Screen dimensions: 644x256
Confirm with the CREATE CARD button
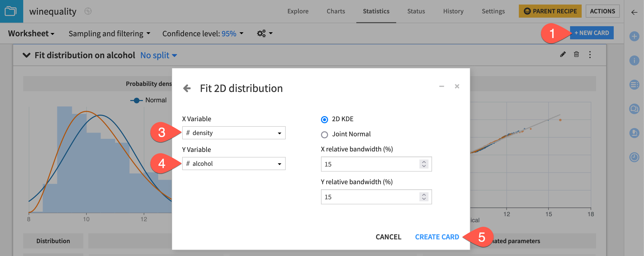tap(437, 237)
